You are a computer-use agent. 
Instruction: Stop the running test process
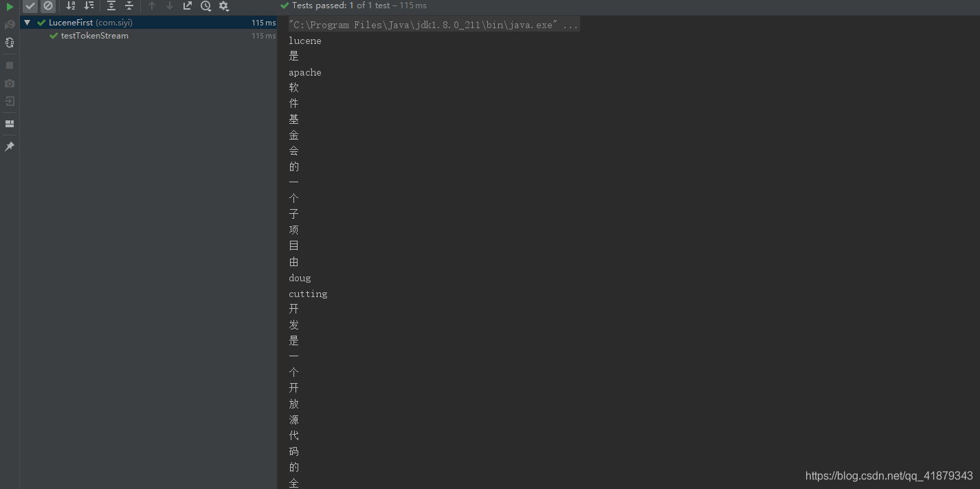(x=9, y=65)
